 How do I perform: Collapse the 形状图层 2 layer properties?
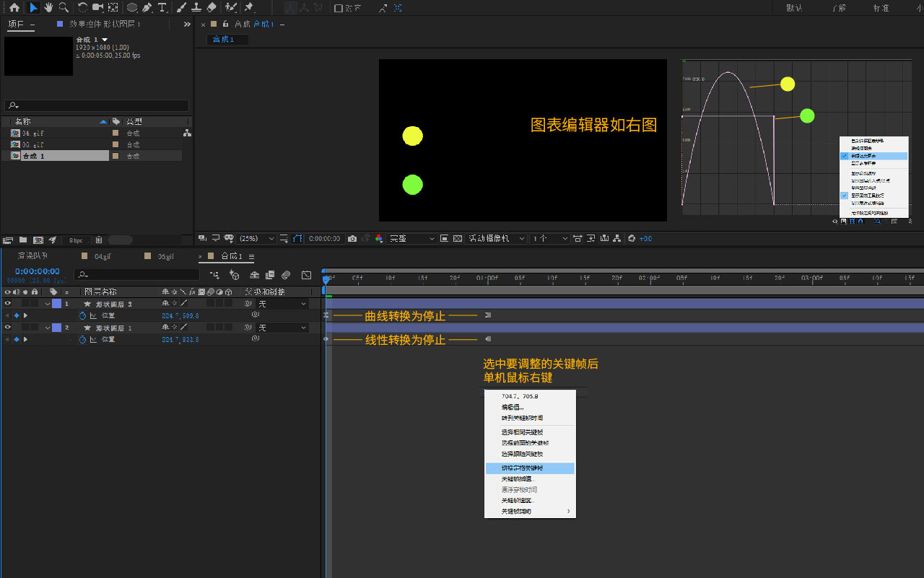tap(48, 304)
